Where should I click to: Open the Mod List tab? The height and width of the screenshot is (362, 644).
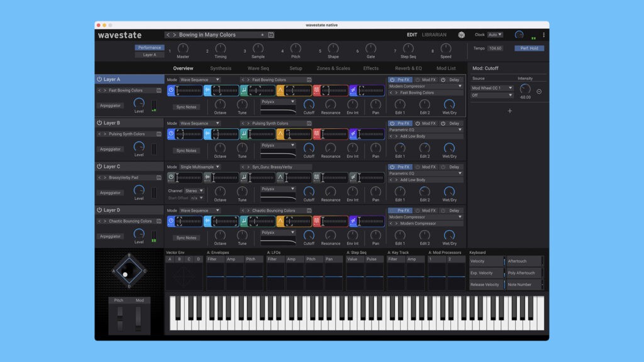pos(446,69)
